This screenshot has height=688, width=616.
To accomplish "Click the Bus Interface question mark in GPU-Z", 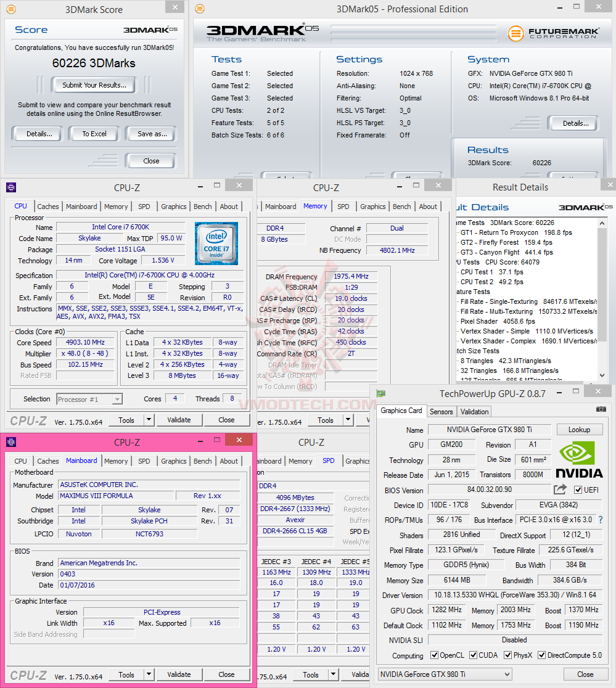I will (600, 520).
